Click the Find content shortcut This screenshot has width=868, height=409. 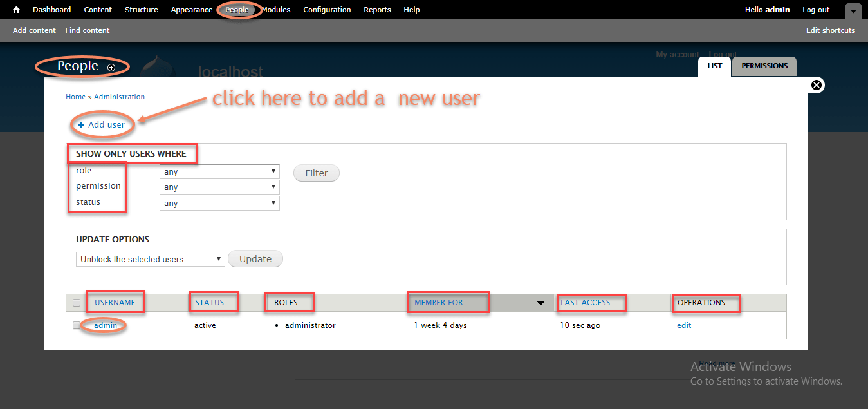[x=88, y=30]
